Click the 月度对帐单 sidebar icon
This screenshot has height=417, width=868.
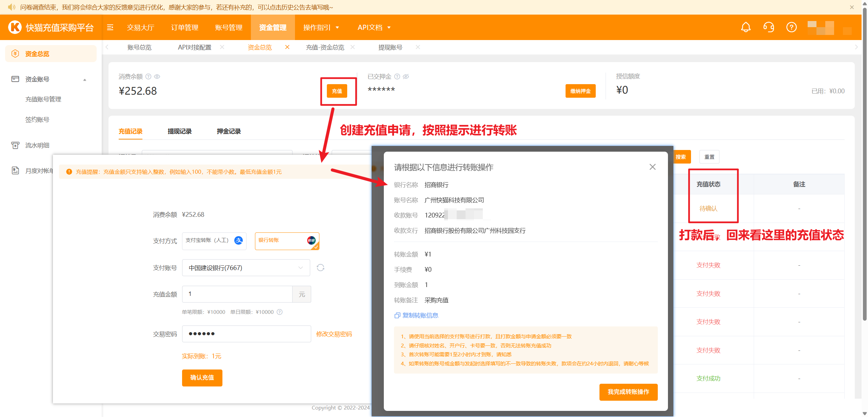(x=15, y=170)
